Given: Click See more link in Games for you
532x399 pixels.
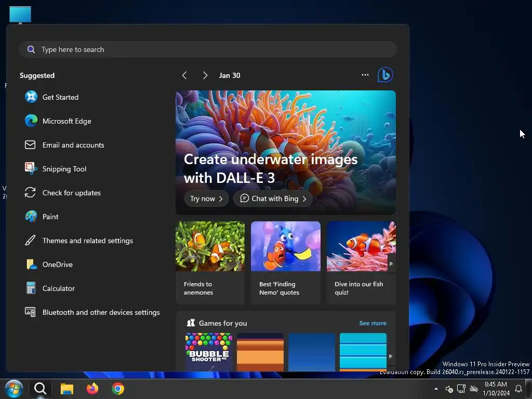Looking at the screenshot, I should pos(373,323).
